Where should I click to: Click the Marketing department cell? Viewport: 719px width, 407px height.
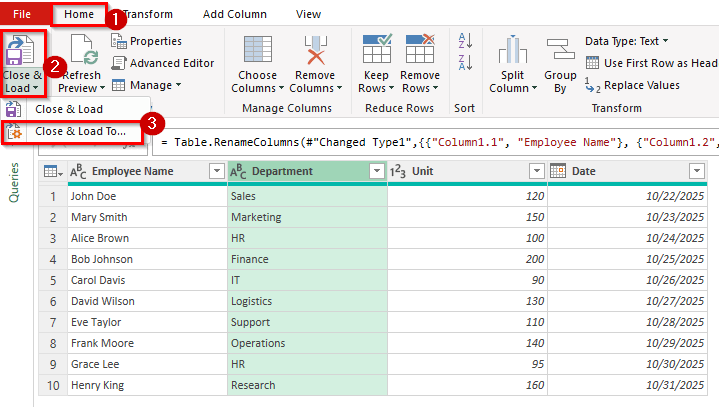pyautogui.click(x=307, y=218)
